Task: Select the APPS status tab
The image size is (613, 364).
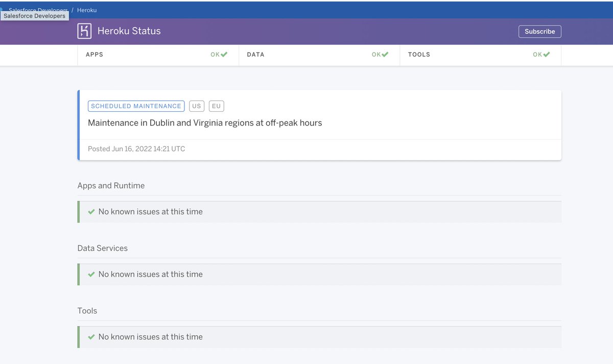Action: click(x=158, y=55)
